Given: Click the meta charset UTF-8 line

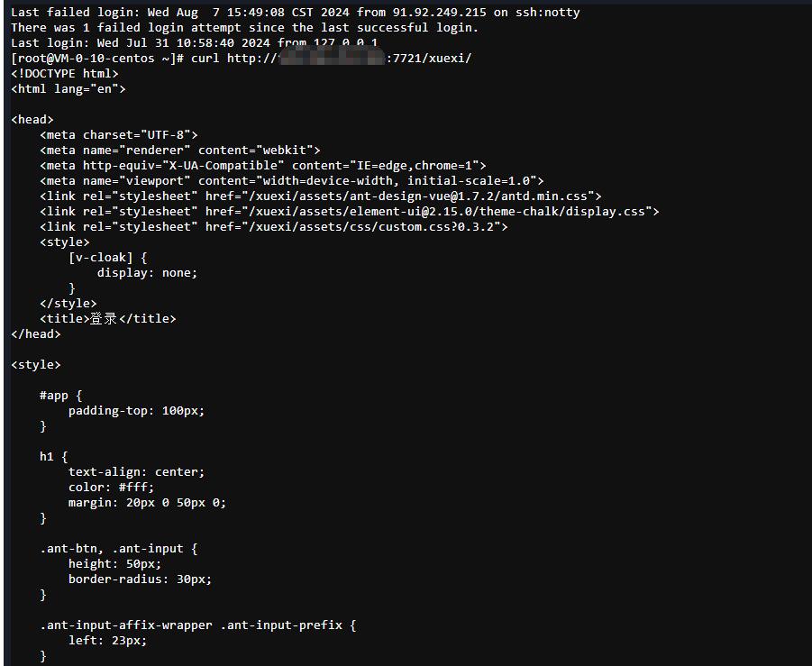Looking at the screenshot, I should click(119, 135).
